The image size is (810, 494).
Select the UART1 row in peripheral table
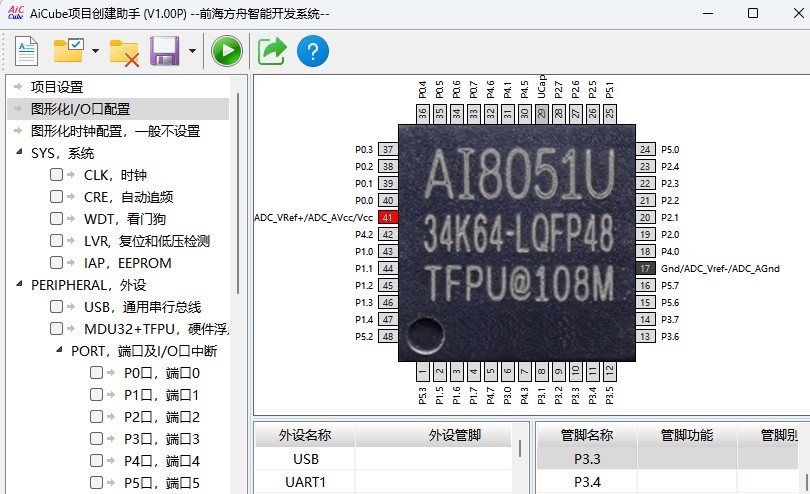[383, 482]
